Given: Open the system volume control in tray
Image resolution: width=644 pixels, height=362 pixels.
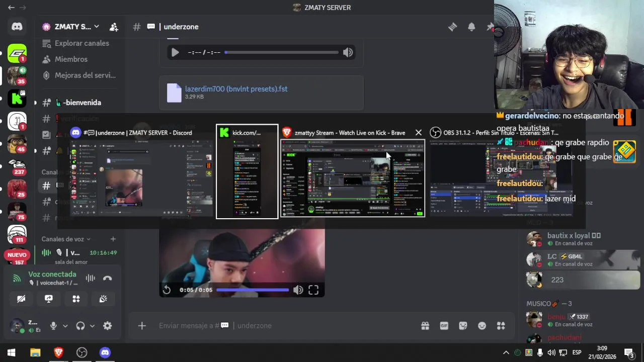Looking at the screenshot, I should coord(551,352).
